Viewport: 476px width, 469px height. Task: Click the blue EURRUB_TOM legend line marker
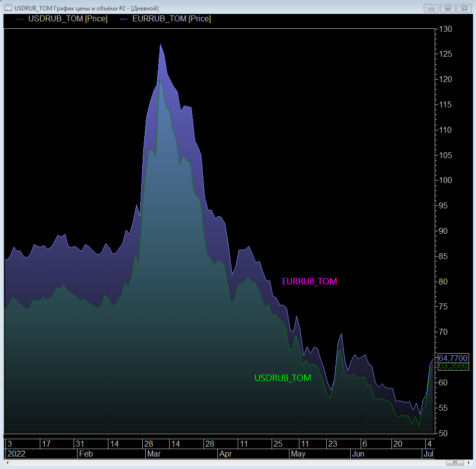(x=123, y=19)
